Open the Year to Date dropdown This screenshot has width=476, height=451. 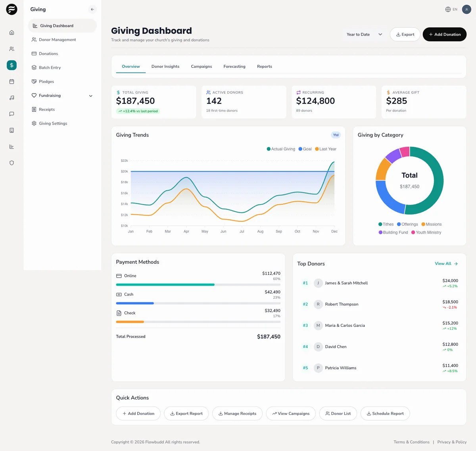pyautogui.click(x=364, y=34)
